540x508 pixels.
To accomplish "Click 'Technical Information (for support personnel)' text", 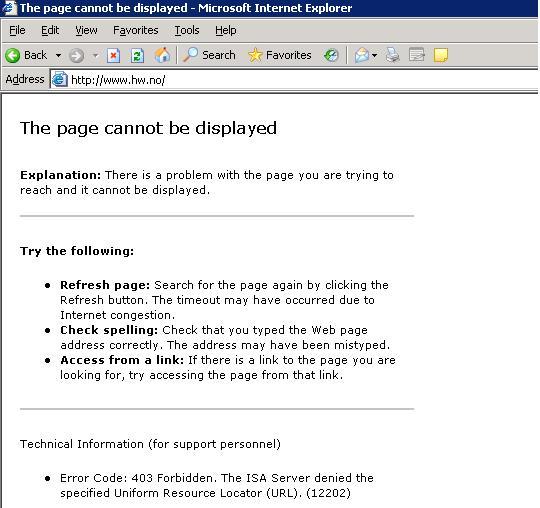I will (150, 444).
